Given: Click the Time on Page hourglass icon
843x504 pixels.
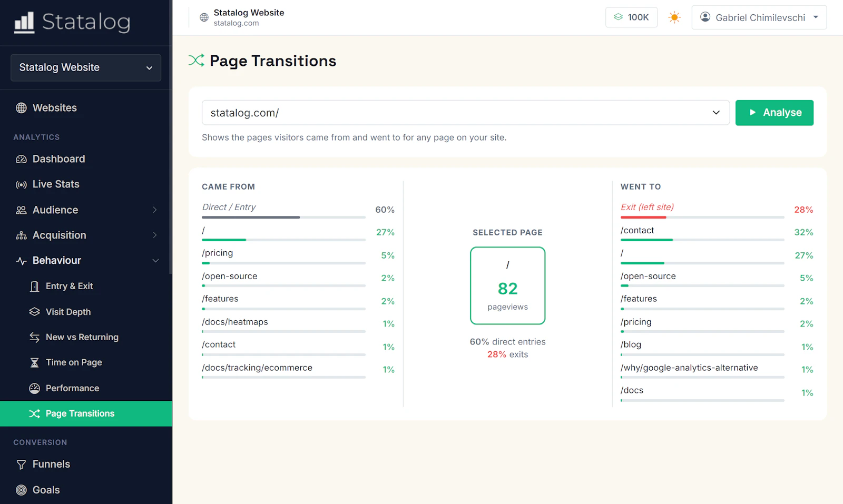Looking at the screenshot, I should point(34,362).
